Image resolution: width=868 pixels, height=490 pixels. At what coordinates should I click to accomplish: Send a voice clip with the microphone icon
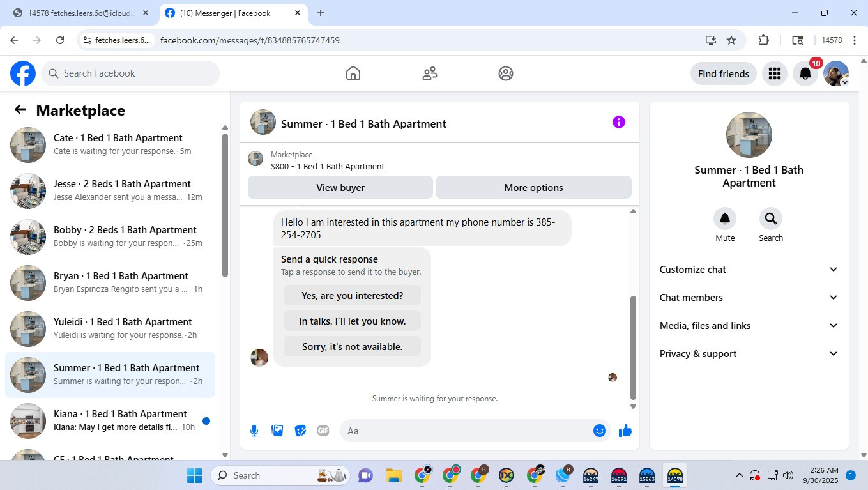pos(254,431)
